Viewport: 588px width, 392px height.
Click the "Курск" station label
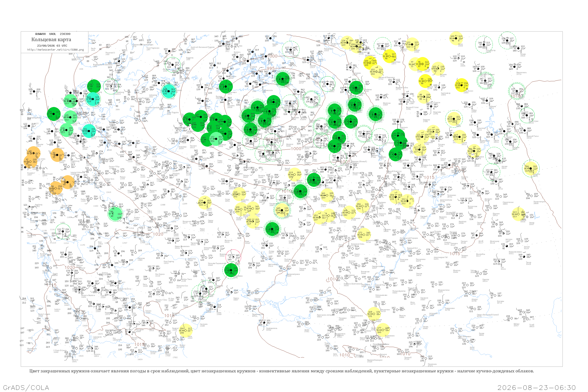pyautogui.click(x=309, y=230)
